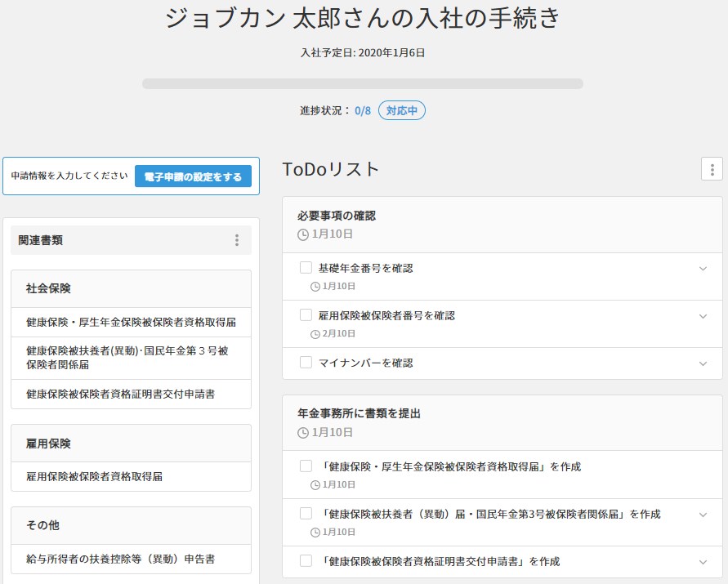
Task: Click the 電子申請の設定をする button
Action: 193,176
